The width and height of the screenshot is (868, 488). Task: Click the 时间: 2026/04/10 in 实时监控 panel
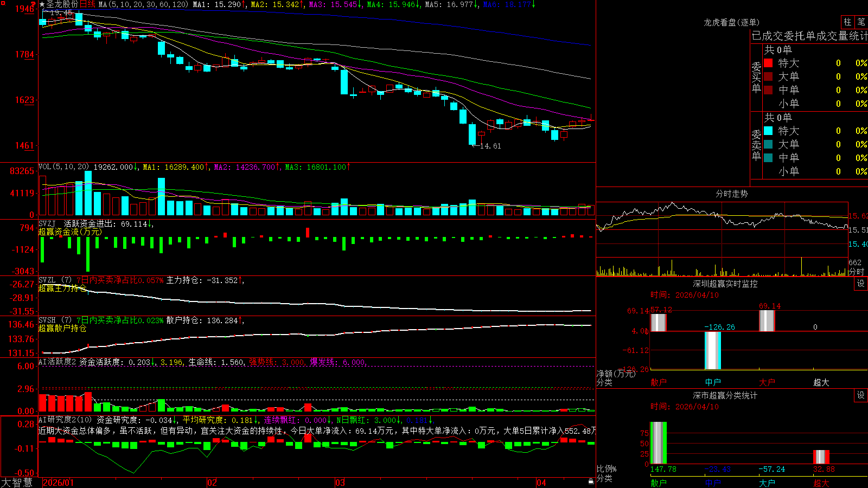point(684,295)
